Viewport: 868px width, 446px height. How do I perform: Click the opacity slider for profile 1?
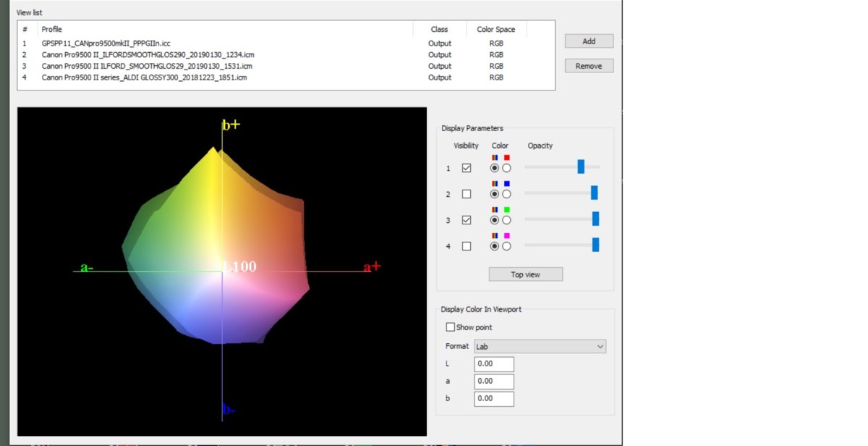tap(581, 167)
